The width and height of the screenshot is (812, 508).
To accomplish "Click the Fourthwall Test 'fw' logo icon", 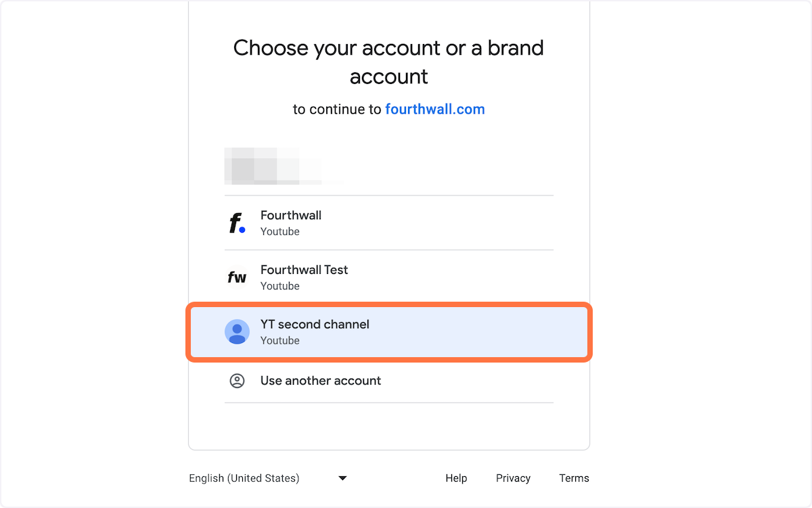I will click(x=237, y=277).
